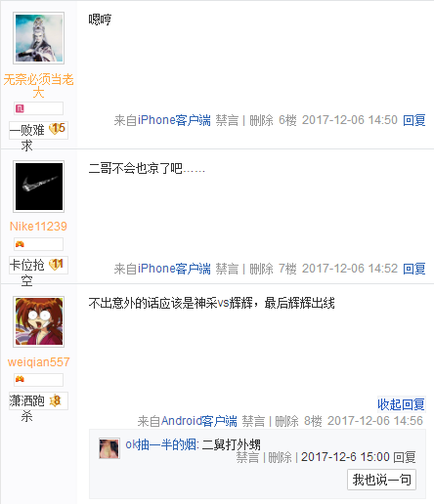Click 删除 on the 7楼 post
The image size is (434, 504).
[x=261, y=269]
